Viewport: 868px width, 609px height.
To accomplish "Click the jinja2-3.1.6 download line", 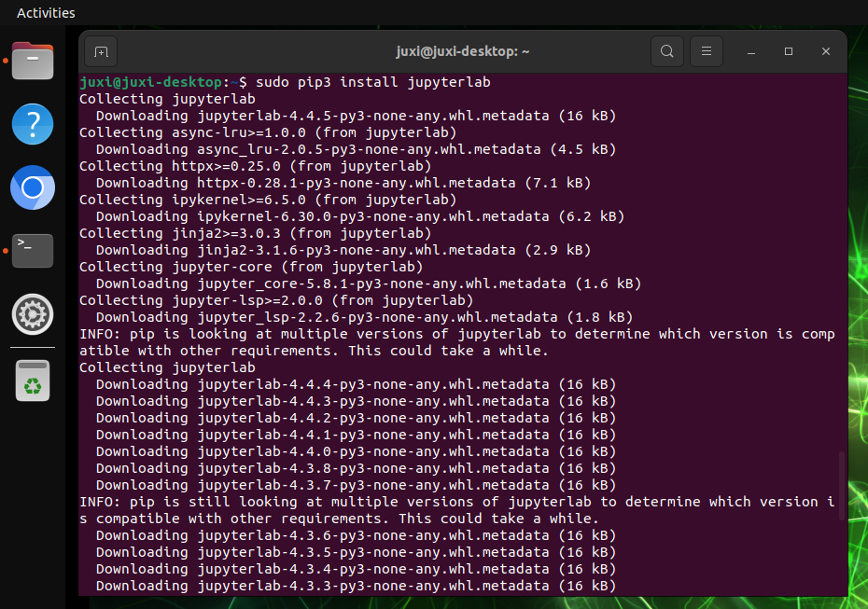I will coord(343,250).
